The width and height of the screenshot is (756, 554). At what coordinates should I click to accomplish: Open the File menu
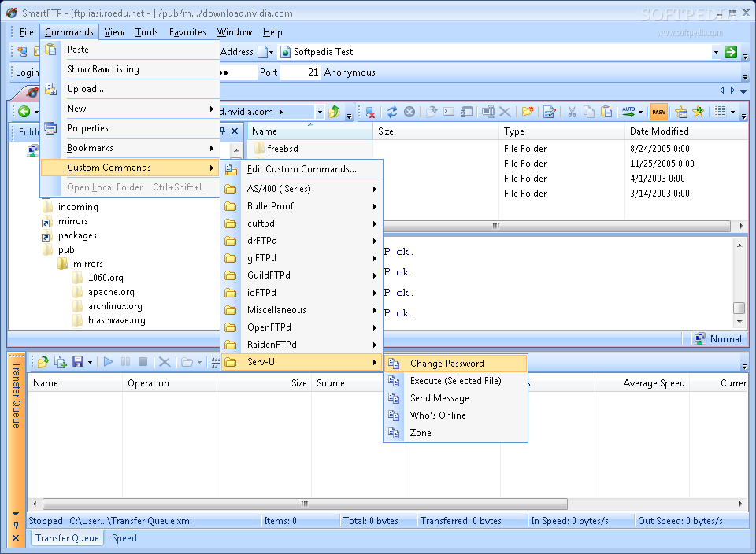click(26, 32)
